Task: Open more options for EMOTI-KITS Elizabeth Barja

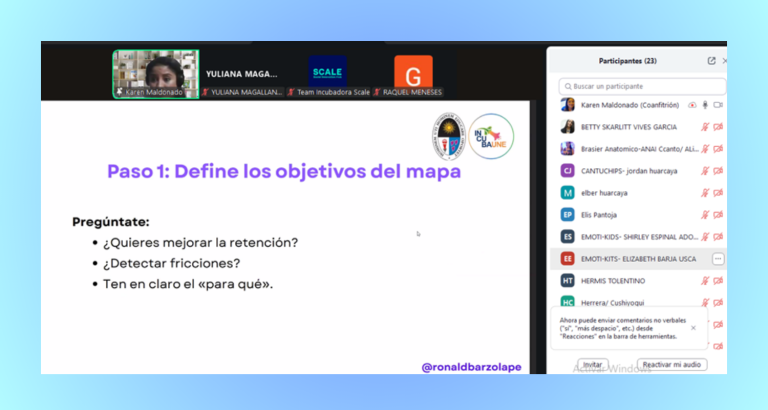Action: click(x=717, y=259)
